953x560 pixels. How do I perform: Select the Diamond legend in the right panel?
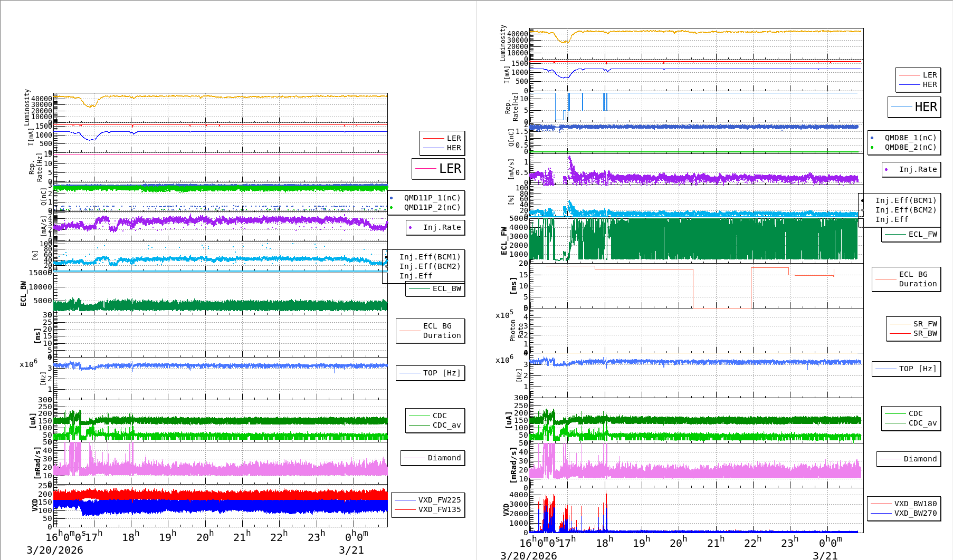(x=920, y=459)
